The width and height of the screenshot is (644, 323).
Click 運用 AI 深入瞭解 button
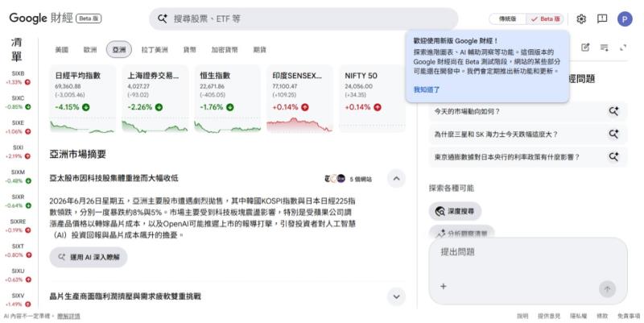[89, 257]
